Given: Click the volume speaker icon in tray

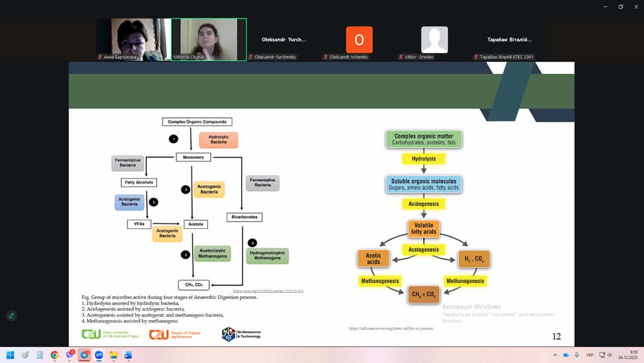Looking at the screenshot, I should click(610, 355).
